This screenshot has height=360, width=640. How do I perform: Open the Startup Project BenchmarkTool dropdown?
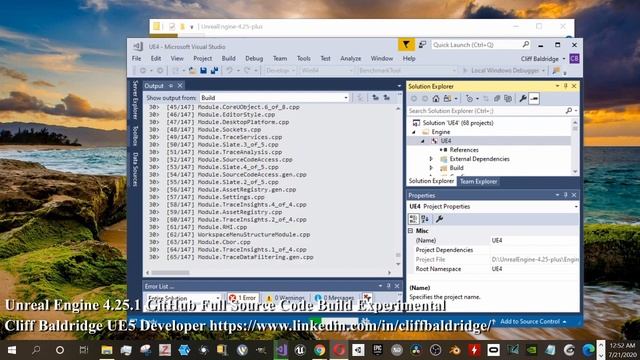pos(407,71)
